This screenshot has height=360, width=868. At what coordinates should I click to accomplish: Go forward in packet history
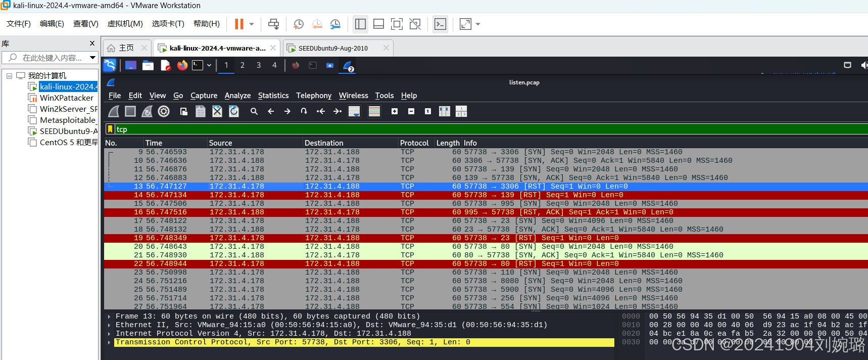point(287,111)
